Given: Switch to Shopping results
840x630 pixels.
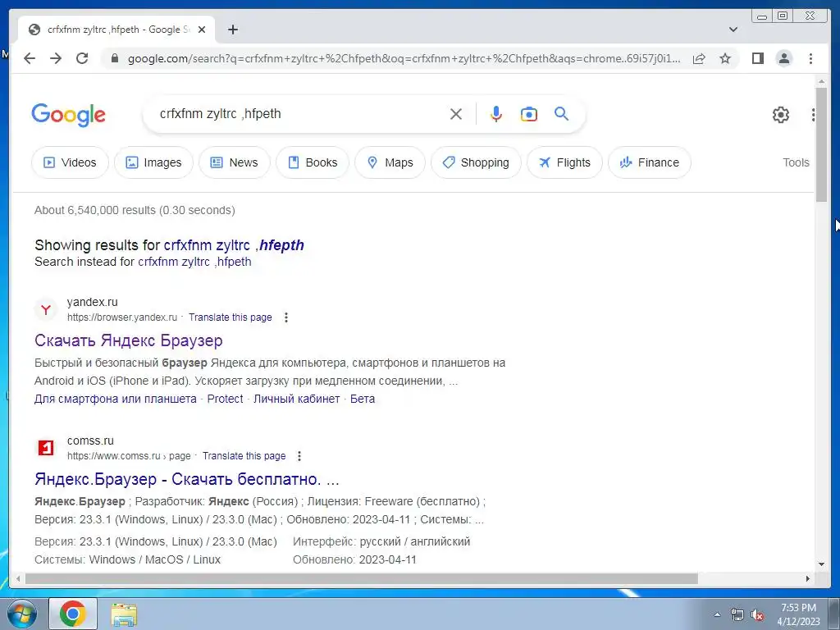Looking at the screenshot, I should pyautogui.click(x=476, y=162).
